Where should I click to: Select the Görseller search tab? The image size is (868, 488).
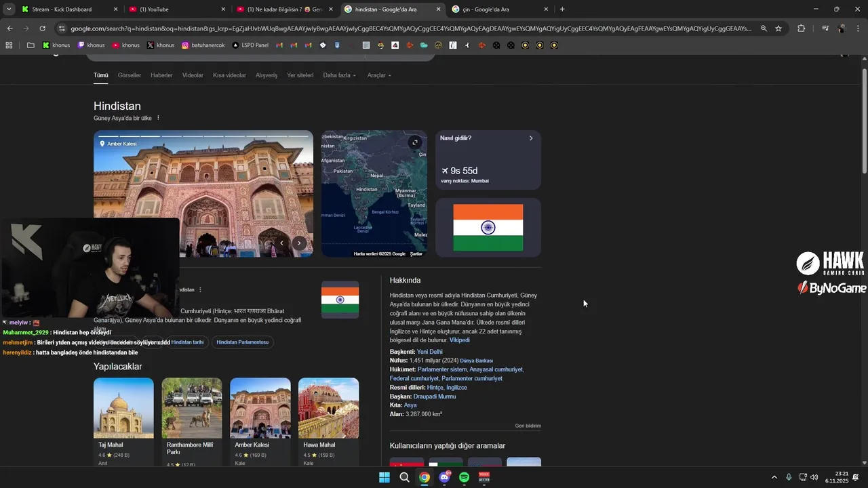tap(130, 75)
